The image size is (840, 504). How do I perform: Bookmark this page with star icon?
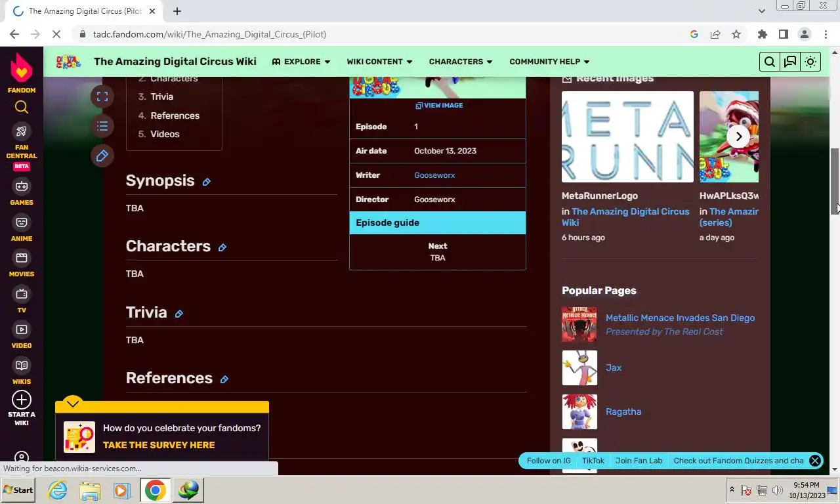(x=736, y=34)
